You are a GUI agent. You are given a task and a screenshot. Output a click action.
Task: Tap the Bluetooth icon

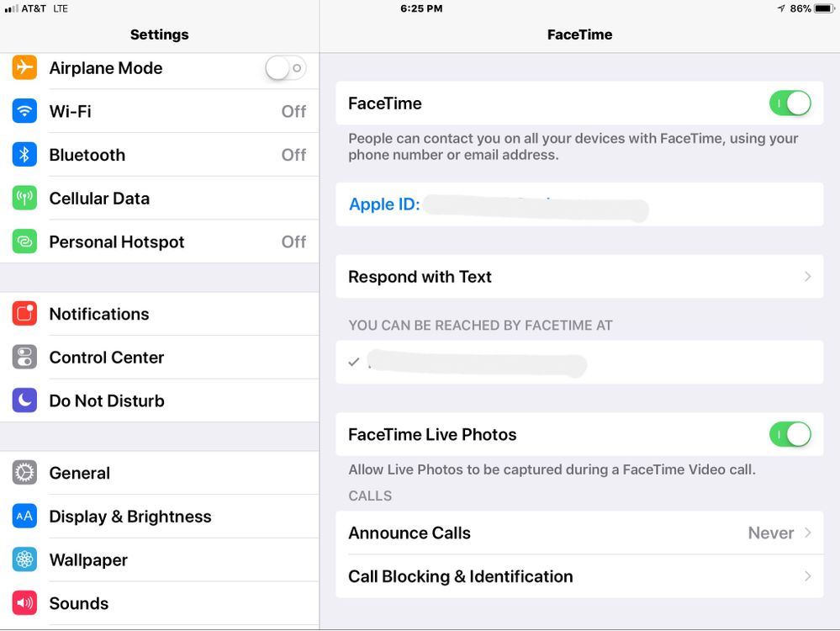point(24,155)
